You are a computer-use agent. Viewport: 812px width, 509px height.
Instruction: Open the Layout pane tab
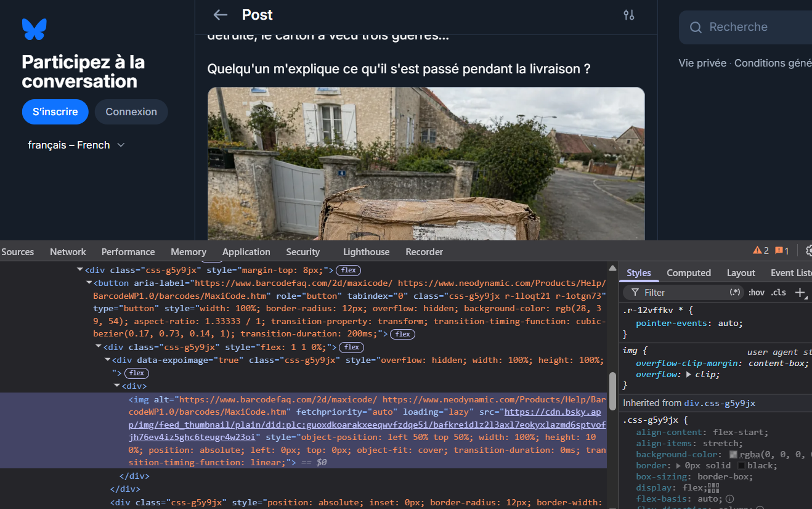click(741, 272)
